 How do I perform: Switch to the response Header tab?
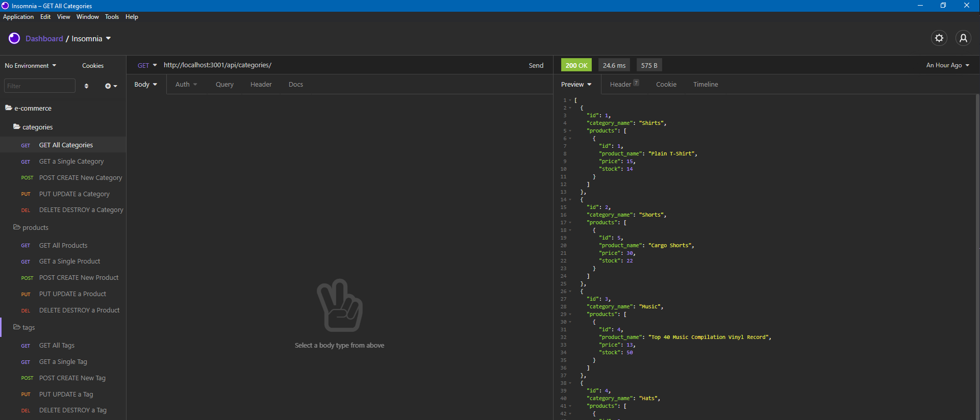tap(624, 85)
